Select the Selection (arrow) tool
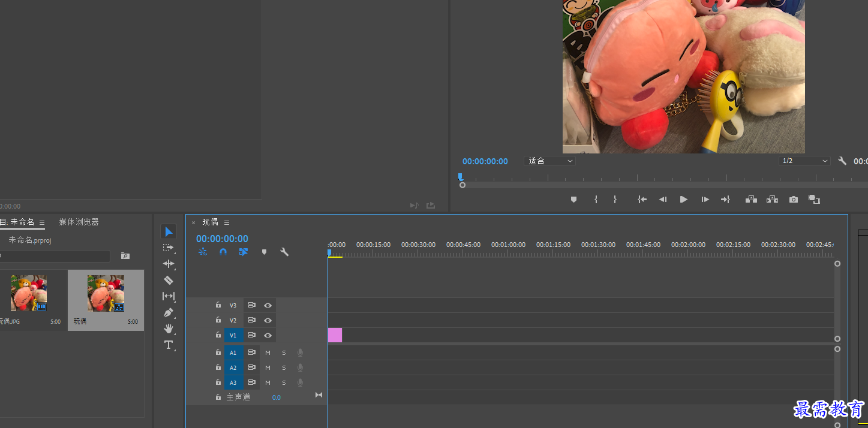Screen dimensions: 868x428 pyautogui.click(x=169, y=232)
